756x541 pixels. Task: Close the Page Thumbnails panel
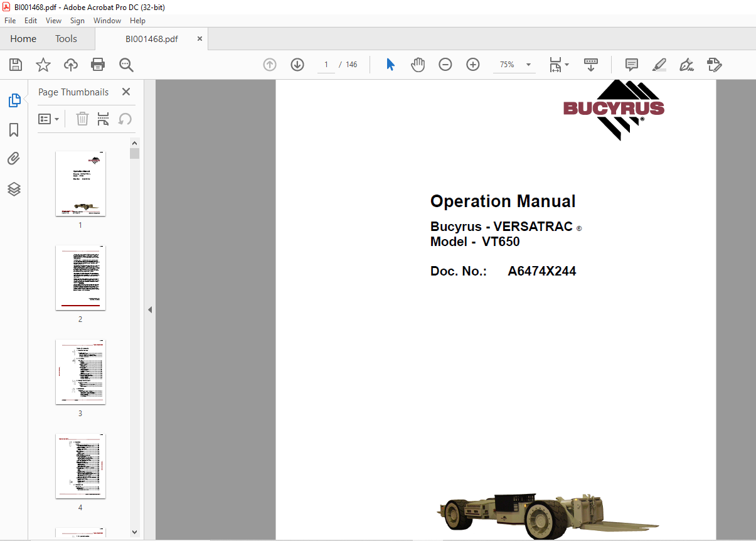pos(126,92)
